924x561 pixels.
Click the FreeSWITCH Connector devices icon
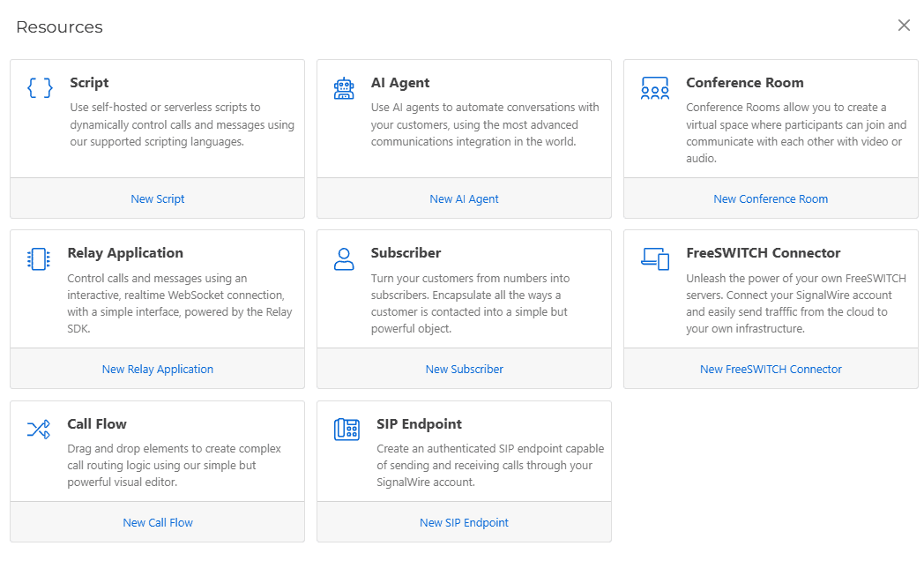[655, 258]
